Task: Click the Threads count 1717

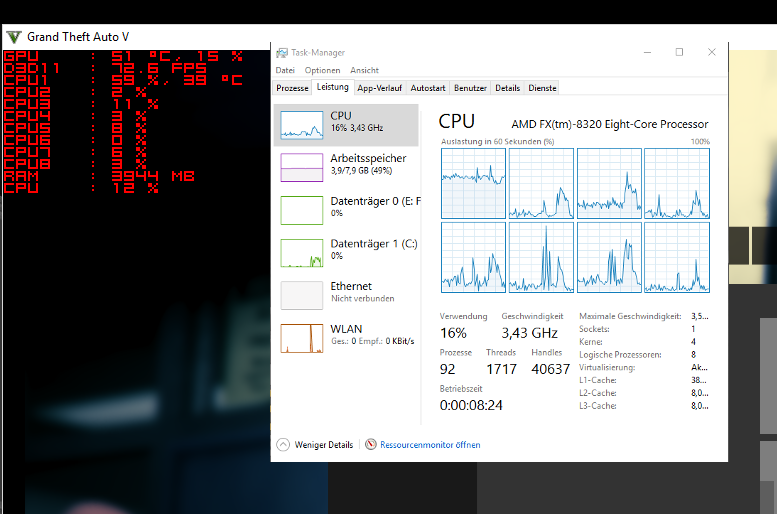Action: pos(501,369)
